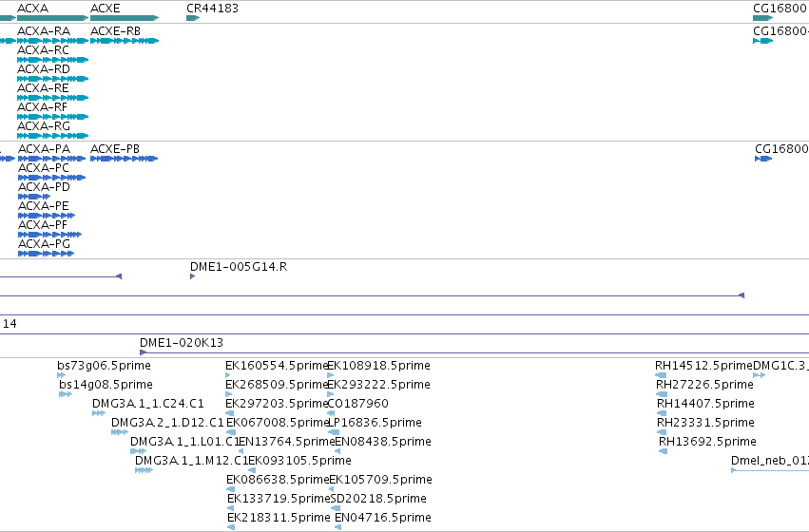Image resolution: width=809 pixels, height=532 pixels.
Task: Select EST CO187960
Action: click(331, 413)
